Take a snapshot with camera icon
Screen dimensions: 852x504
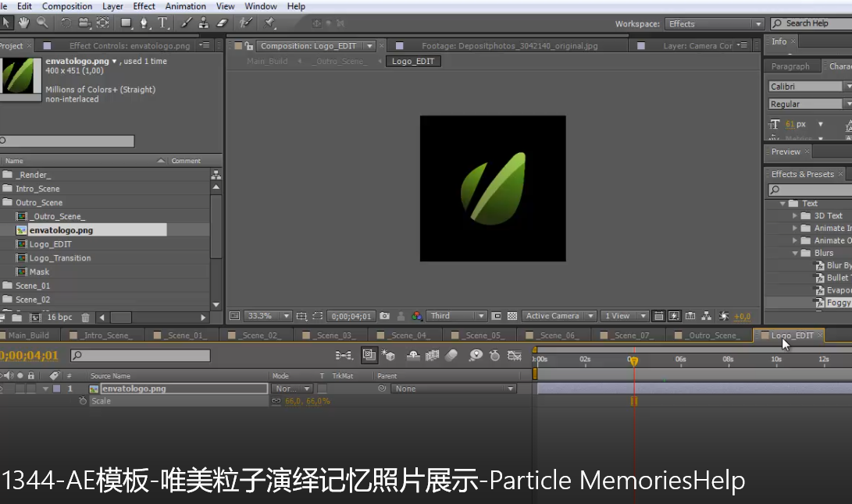pyautogui.click(x=385, y=316)
